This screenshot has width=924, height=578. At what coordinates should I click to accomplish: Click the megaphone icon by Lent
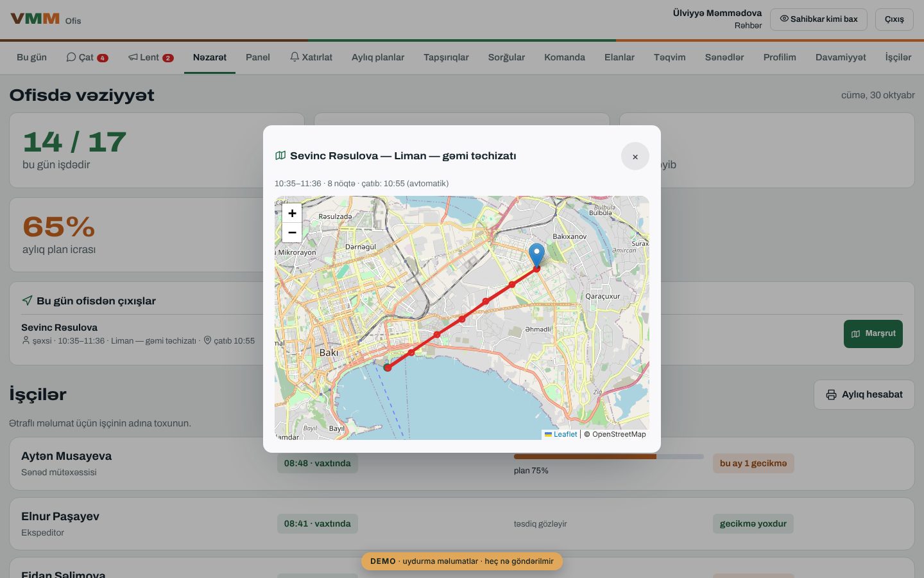pos(133,57)
